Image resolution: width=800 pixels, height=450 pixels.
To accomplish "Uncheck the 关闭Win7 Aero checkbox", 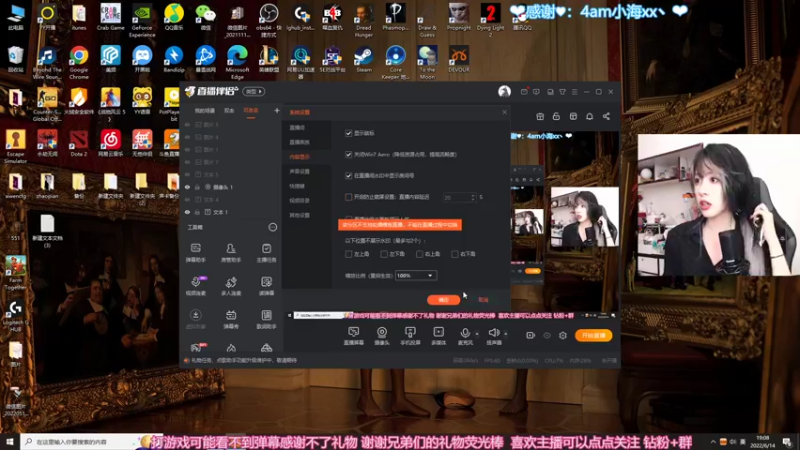I will point(348,154).
